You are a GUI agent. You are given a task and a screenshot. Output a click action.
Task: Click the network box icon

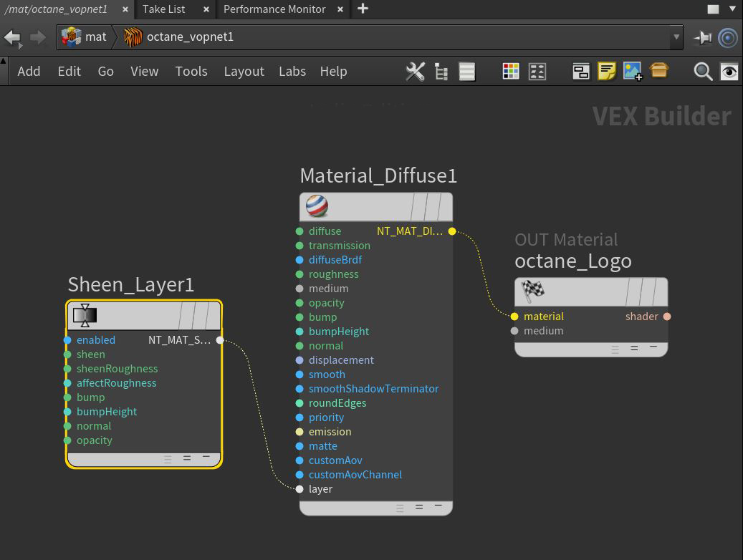click(x=580, y=72)
